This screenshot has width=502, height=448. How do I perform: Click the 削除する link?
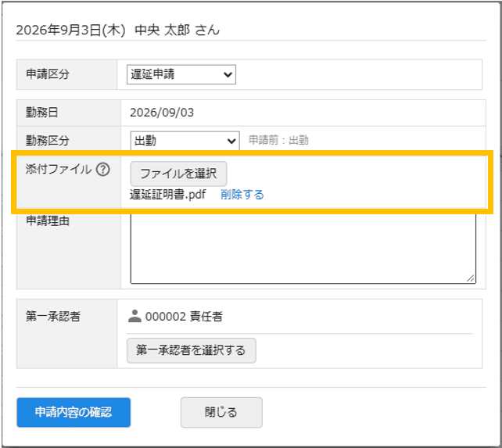tap(242, 195)
